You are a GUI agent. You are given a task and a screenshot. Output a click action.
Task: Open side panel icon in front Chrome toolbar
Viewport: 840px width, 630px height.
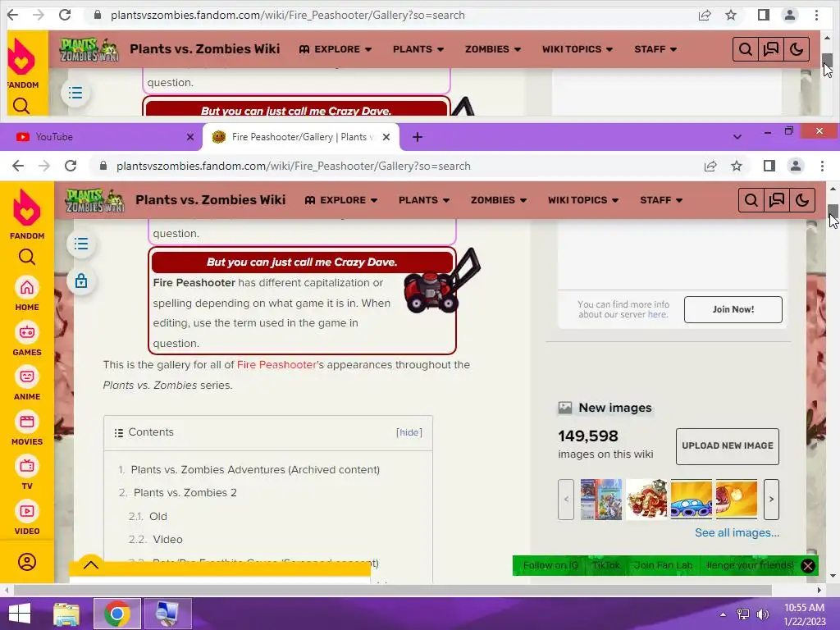tap(769, 166)
